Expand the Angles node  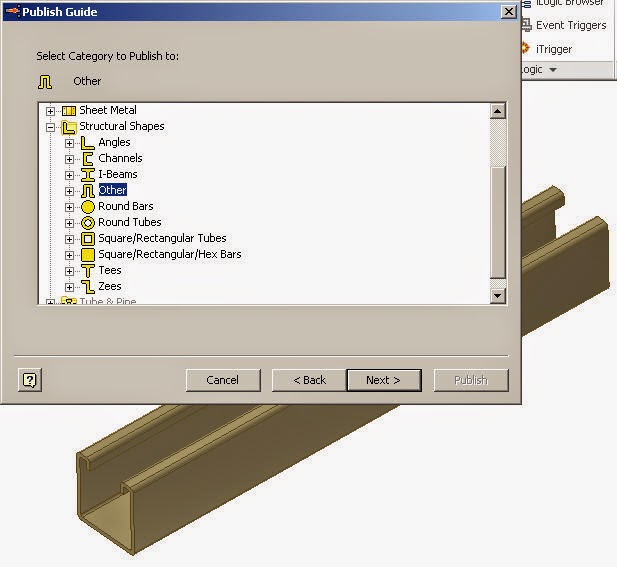click(70, 143)
